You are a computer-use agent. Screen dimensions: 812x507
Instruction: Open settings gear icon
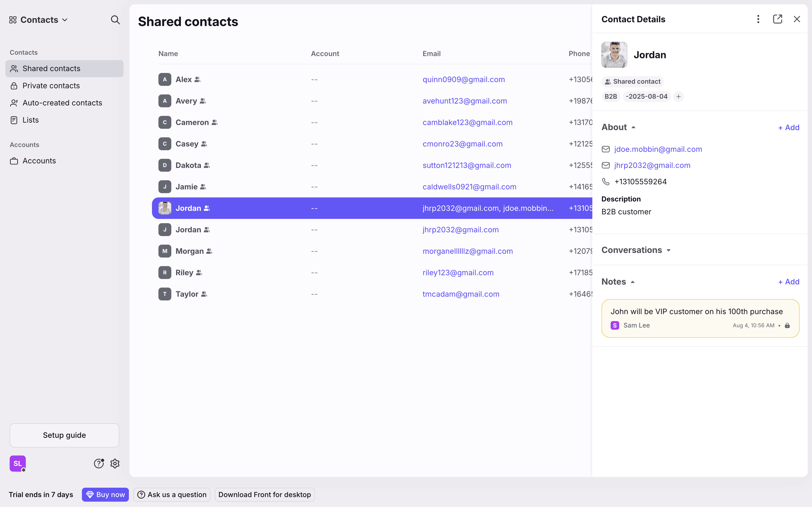[x=115, y=464]
